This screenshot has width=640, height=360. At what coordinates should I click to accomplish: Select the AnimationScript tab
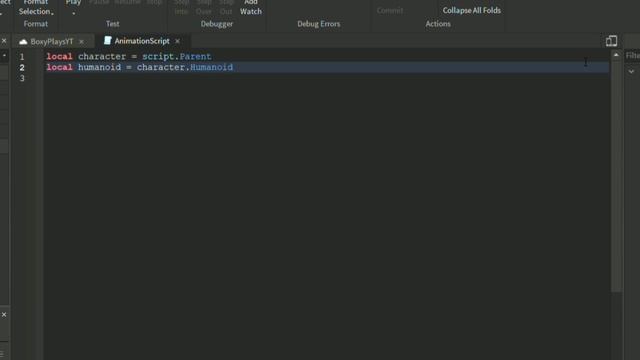click(142, 41)
